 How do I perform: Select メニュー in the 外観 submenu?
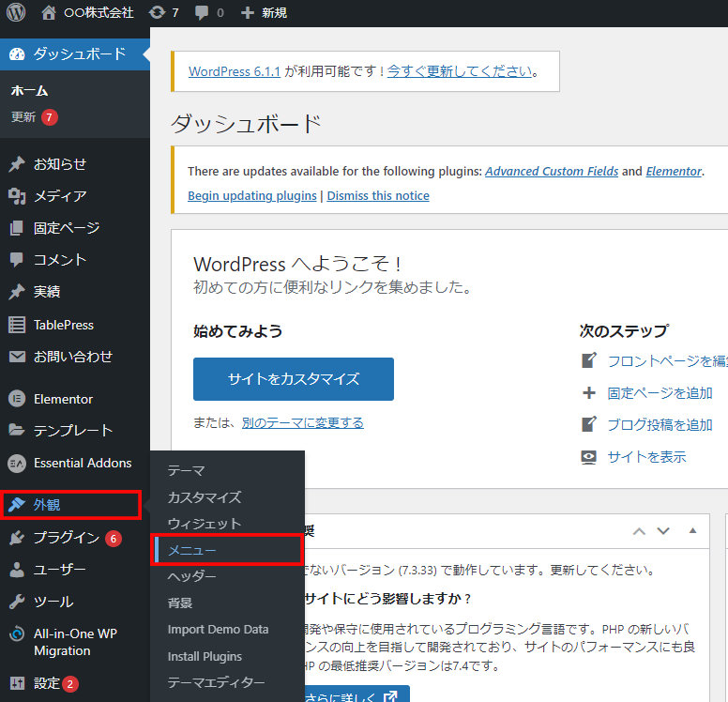pos(191,550)
